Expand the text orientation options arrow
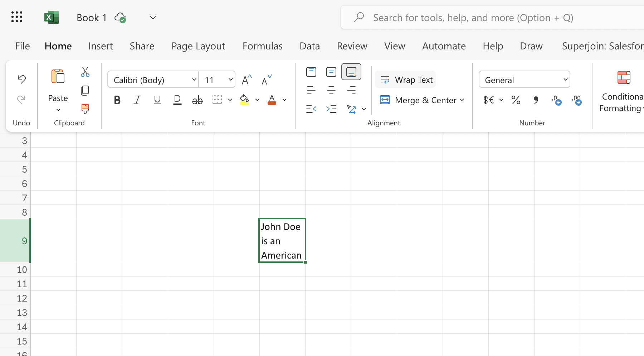The image size is (644, 356). 364,109
